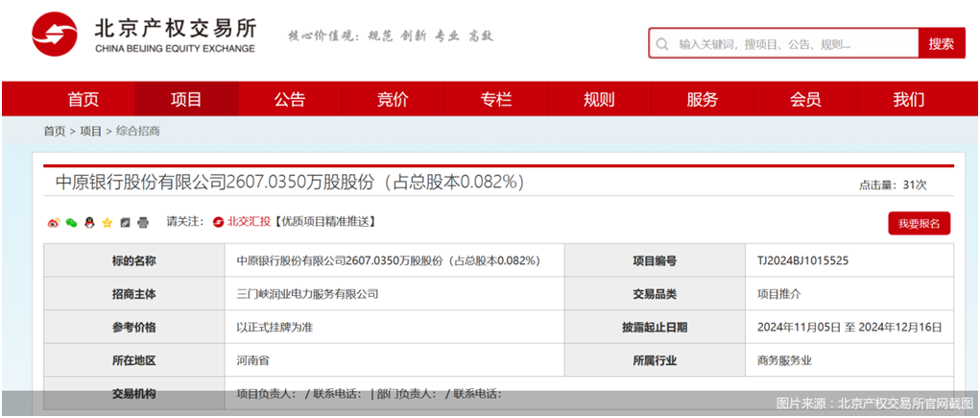Open the 专栏 navigation tab

496,99
